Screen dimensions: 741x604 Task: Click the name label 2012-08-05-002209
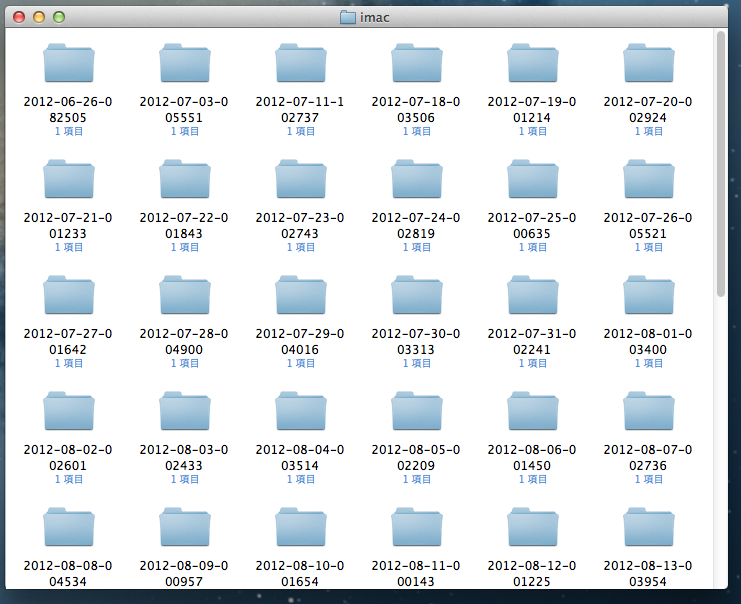[416, 457]
